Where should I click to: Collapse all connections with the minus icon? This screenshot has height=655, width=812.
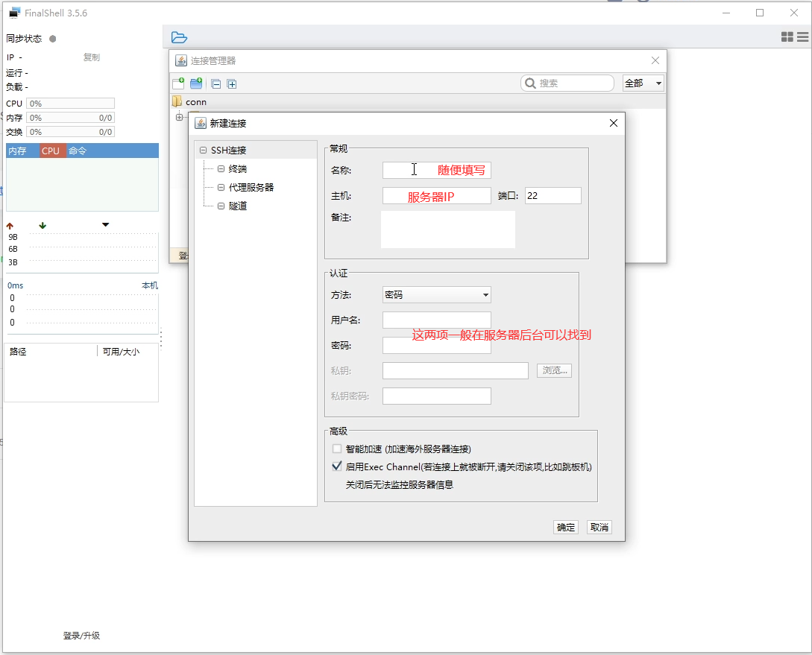coord(215,84)
